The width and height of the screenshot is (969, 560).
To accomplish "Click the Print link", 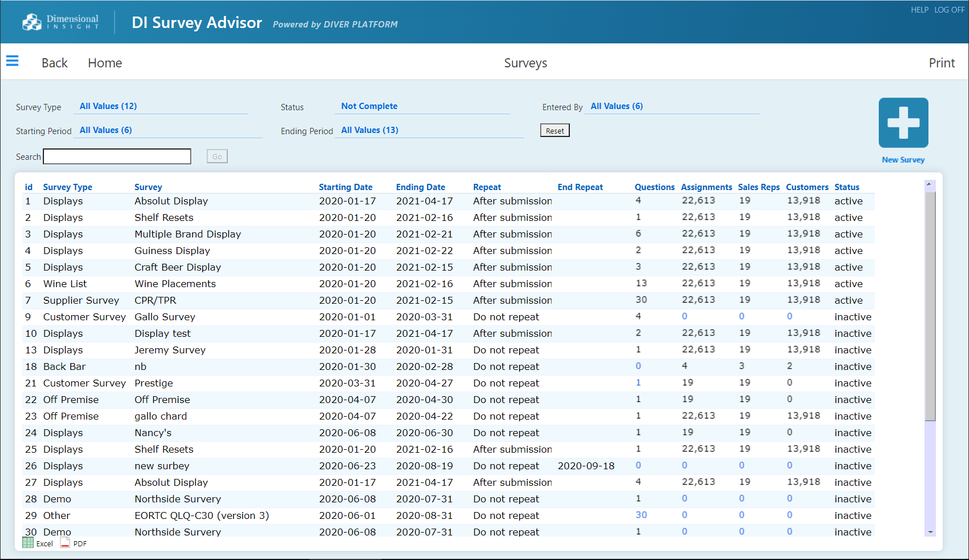I will point(941,63).
